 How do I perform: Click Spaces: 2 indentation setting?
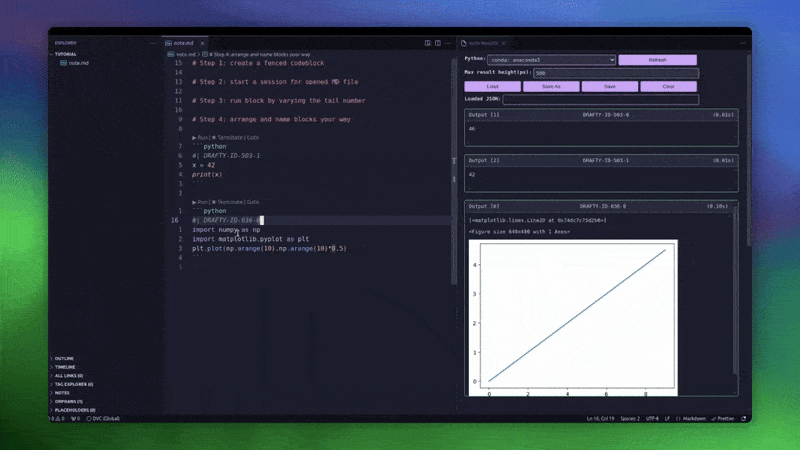pos(630,419)
